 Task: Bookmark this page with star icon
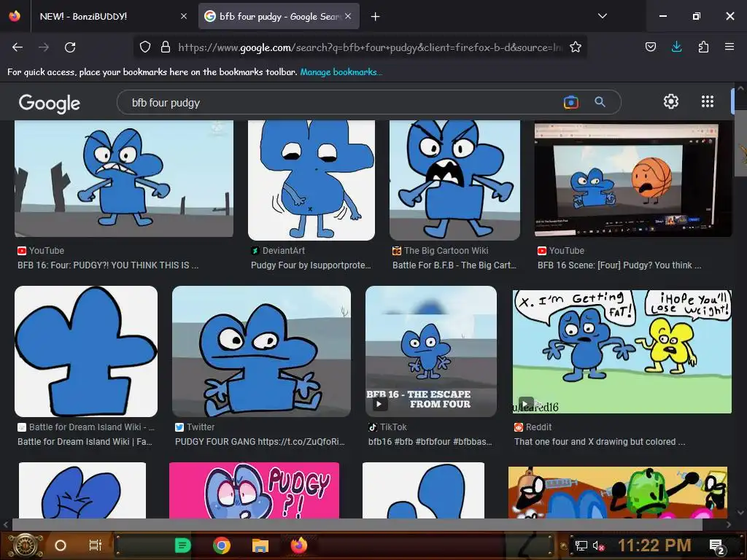576,47
